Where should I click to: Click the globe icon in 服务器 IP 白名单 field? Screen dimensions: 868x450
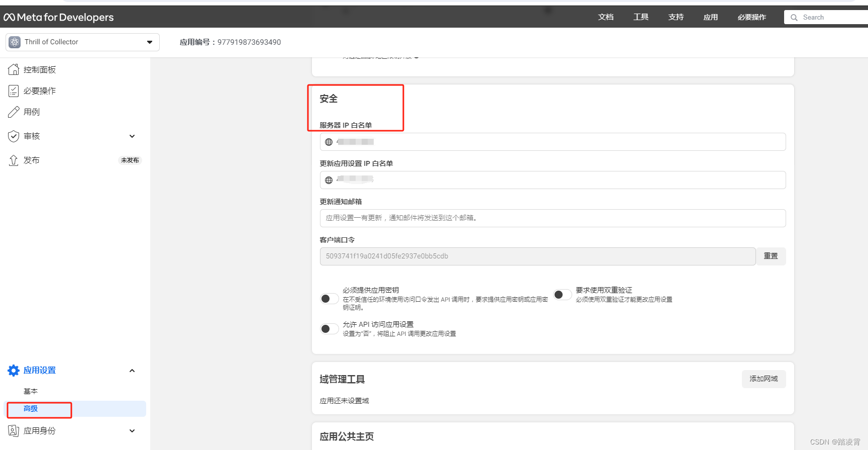[329, 142]
